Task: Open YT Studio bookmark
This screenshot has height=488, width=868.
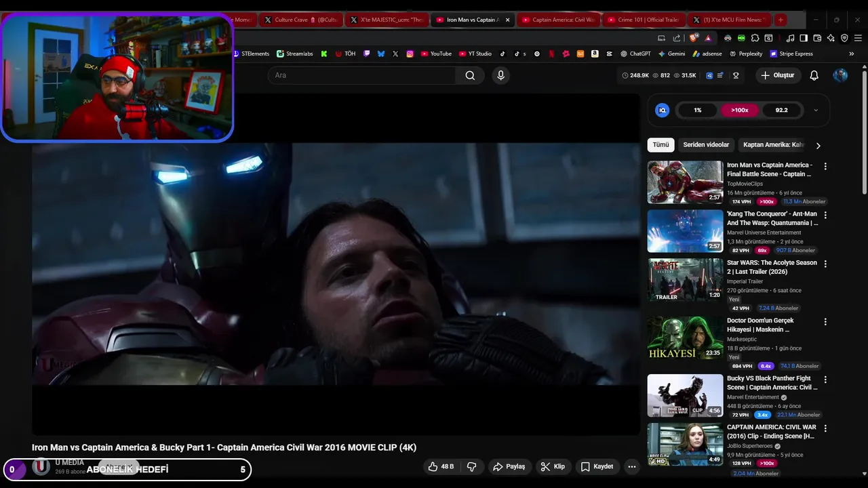Action: pyautogui.click(x=475, y=54)
